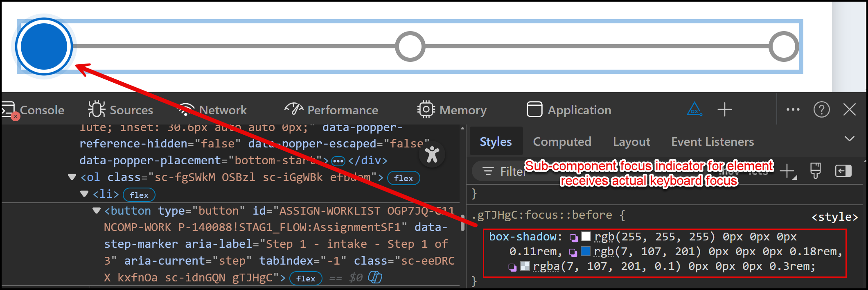868x290 pixels.
Task: Open DevTools help with the question mark icon
Action: pyautogui.click(x=821, y=109)
